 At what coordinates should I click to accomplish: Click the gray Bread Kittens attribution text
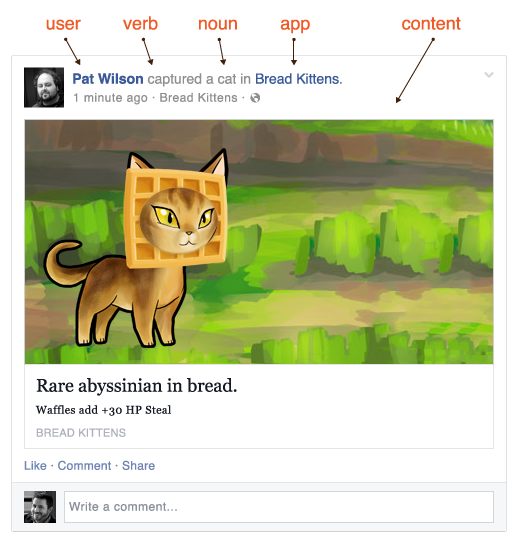[198, 98]
